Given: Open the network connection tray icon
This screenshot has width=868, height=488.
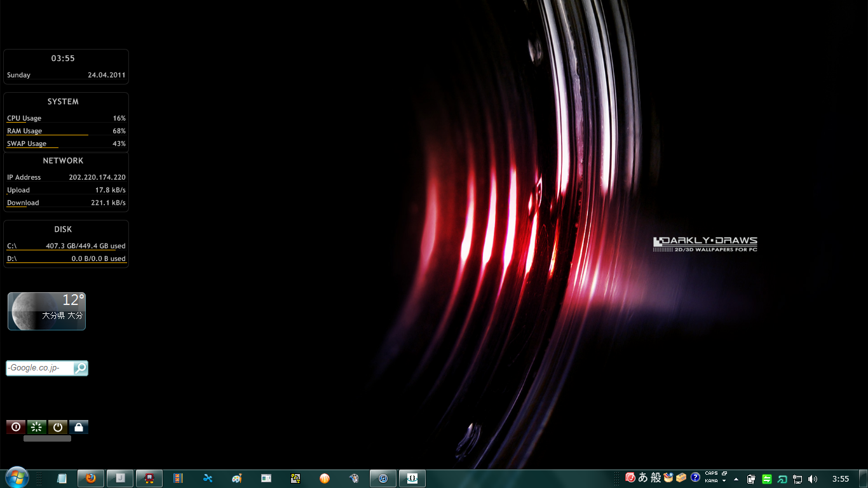Looking at the screenshot, I should 797,479.
